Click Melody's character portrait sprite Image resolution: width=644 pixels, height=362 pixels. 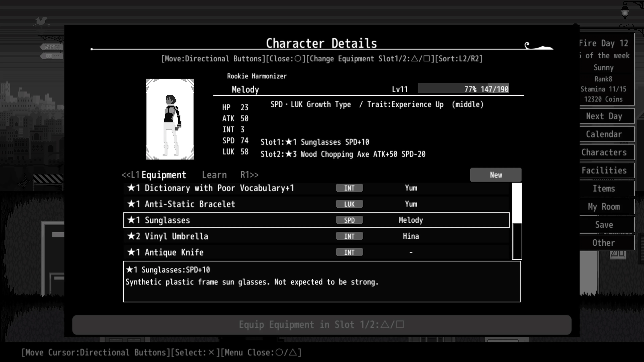pyautogui.click(x=170, y=119)
